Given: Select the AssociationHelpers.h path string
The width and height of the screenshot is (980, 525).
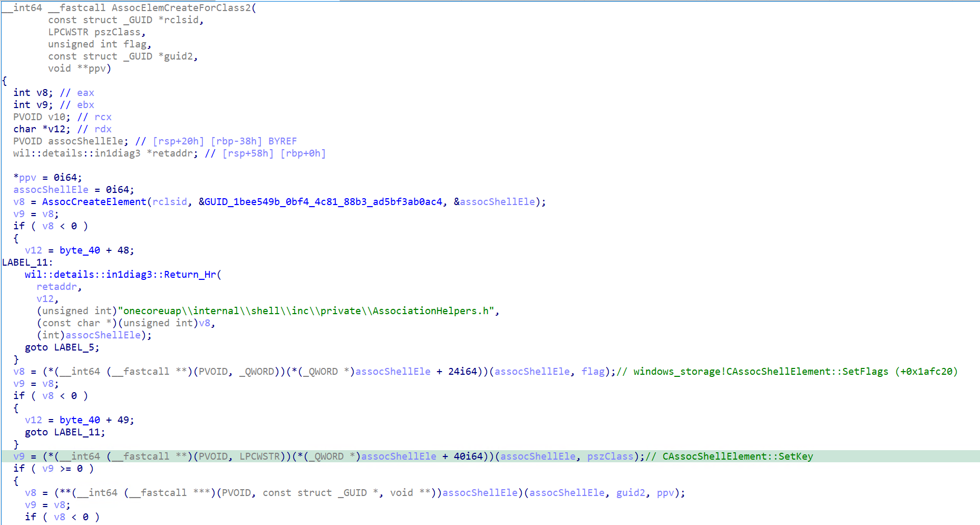Looking at the screenshot, I should coord(308,311).
